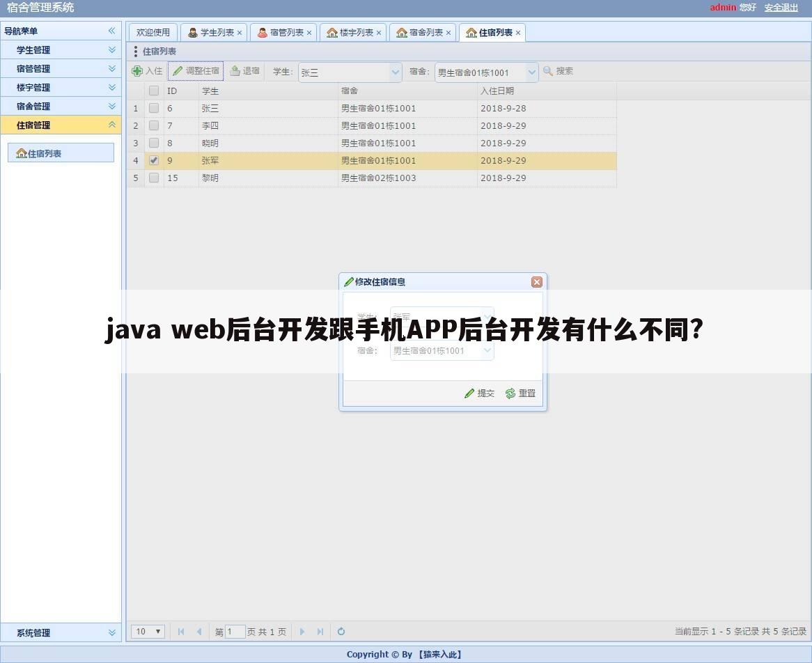812x663 pixels.
Task: Click the house icon on 宿舍列表 tab
Action: (x=402, y=33)
